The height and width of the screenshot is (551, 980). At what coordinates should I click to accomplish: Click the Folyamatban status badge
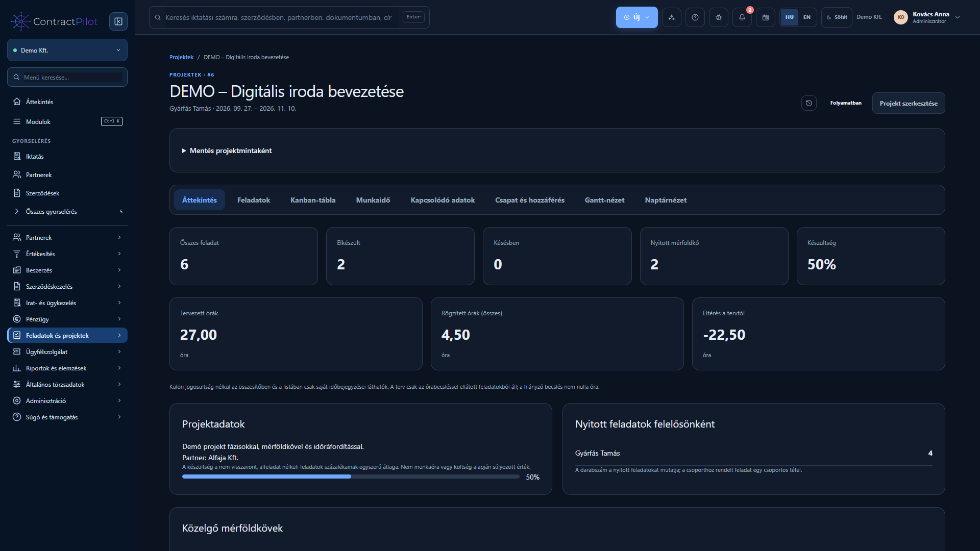(x=846, y=103)
